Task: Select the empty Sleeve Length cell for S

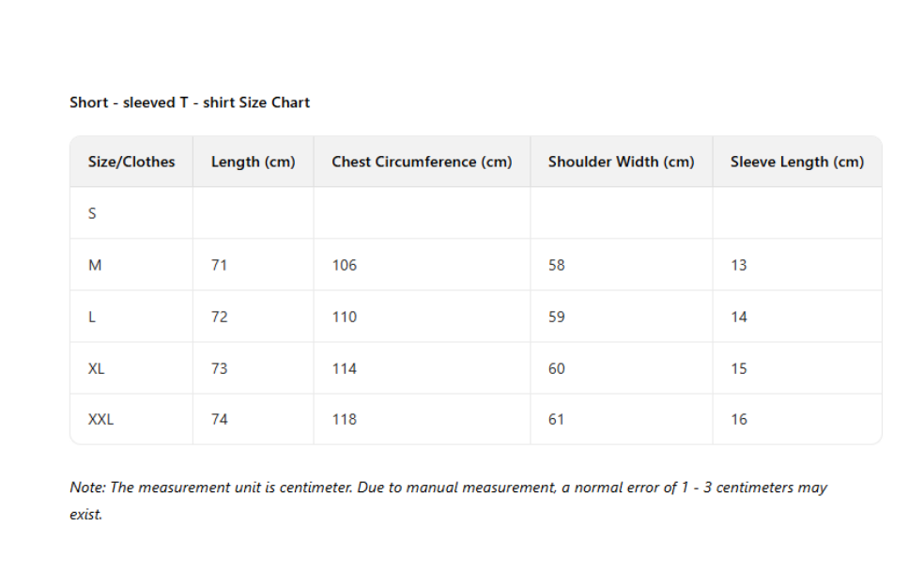Action: pyautogui.click(x=796, y=213)
